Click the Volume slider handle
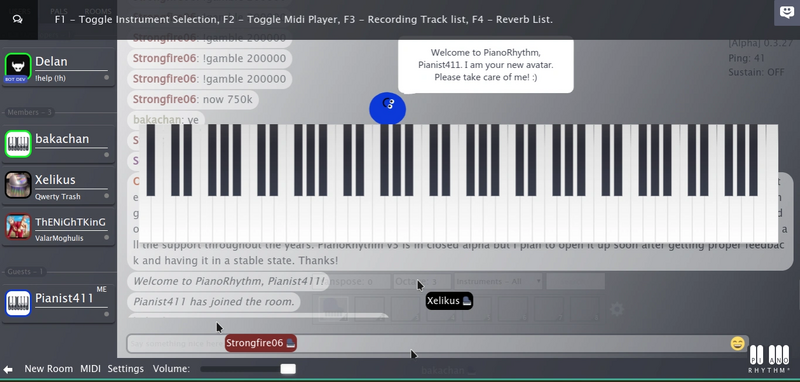800x382 pixels. point(288,369)
